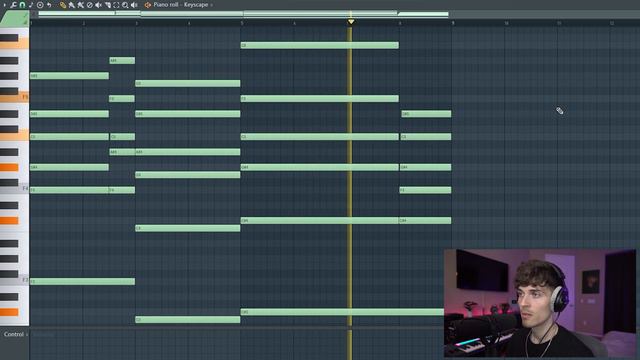Select the Mute tool
Screen dimensions: 640x360
(x=98, y=5)
